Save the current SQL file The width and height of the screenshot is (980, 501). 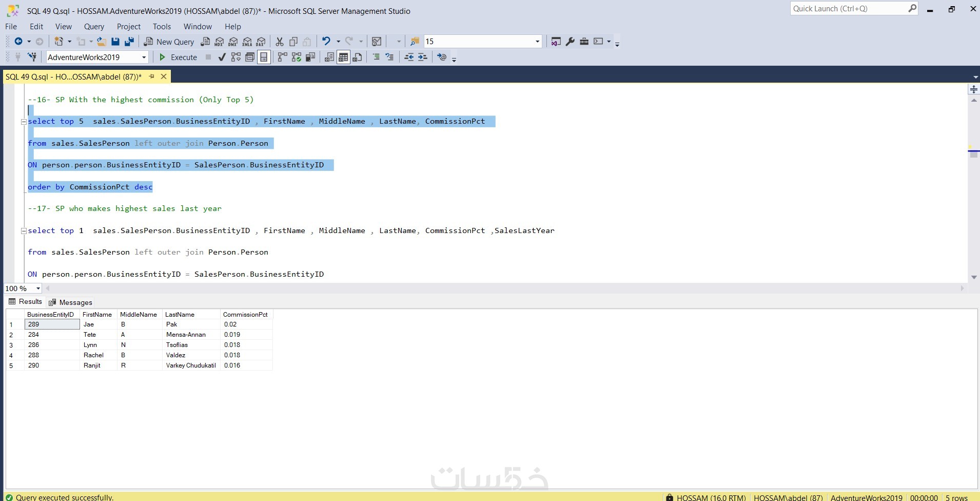[x=115, y=42]
